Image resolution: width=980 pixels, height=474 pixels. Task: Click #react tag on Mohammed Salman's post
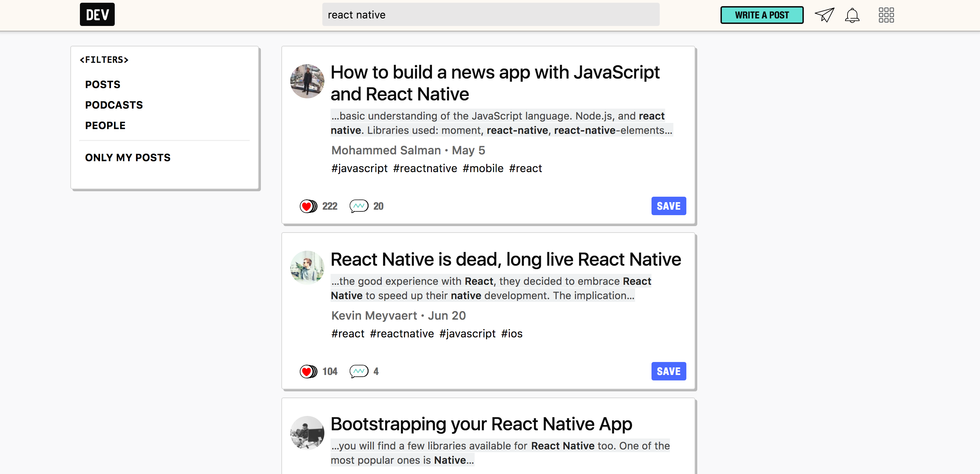526,168
